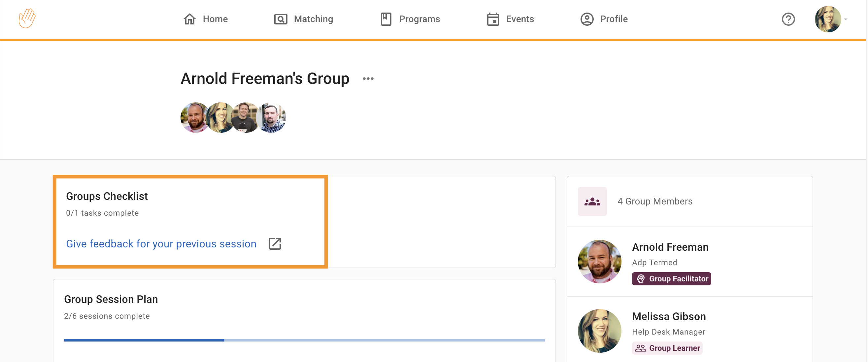Click the Home house icon
The image size is (868, 362).
pyautogui.click(x=189, y=19)
